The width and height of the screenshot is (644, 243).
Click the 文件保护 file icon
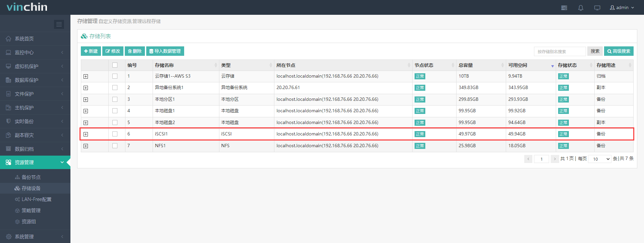pos(8,94)
